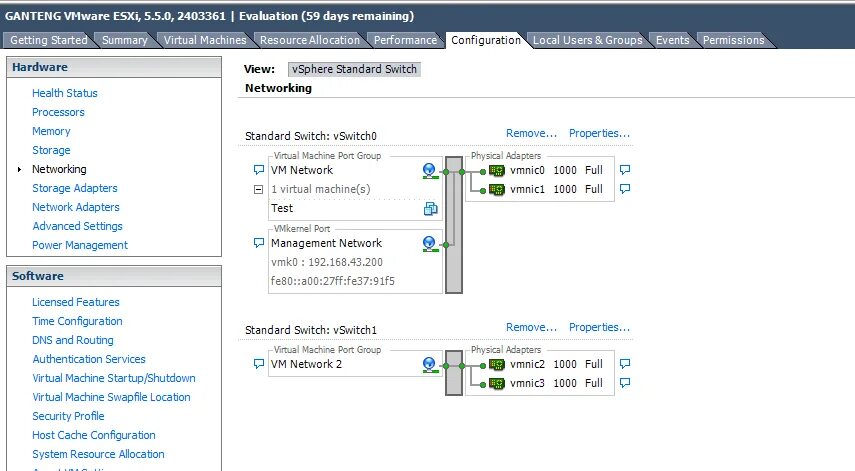Click the fe80::a00:27ff:fe37:91f5 address
Screen dimensions: 855x471
coord(333,282)
